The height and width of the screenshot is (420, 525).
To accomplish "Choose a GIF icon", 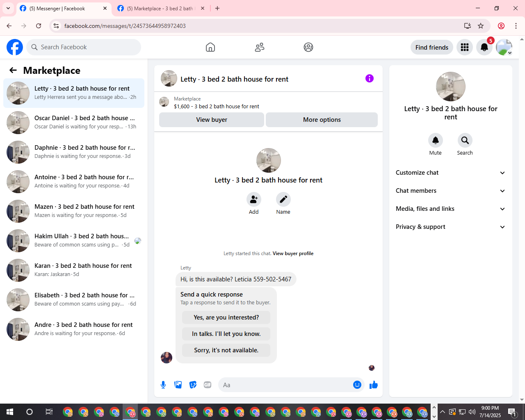I will click(208, 385).
